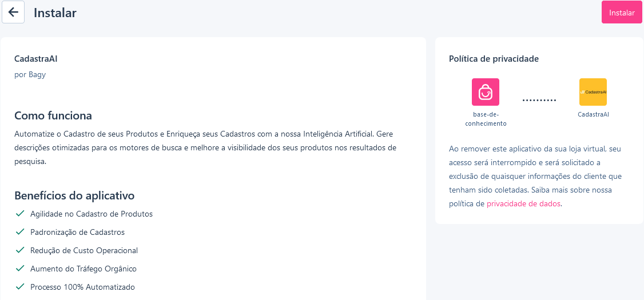Click the pink Bagy shopping bag icon

tap(486, 92)
